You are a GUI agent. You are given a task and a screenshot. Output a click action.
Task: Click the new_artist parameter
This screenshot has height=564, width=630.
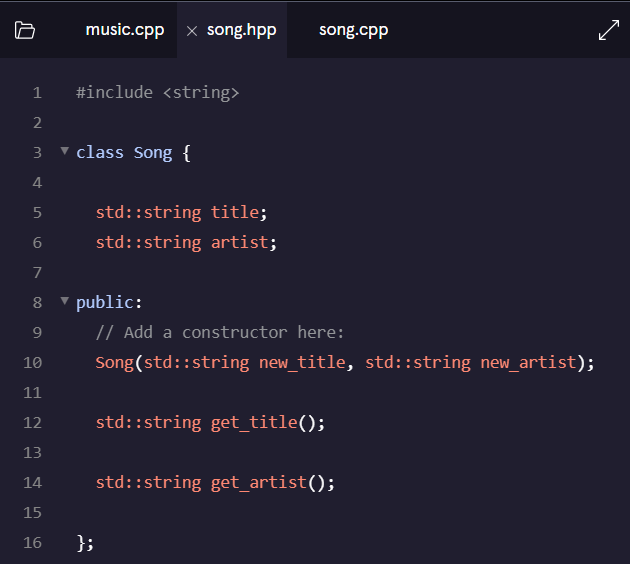(529, 362)
